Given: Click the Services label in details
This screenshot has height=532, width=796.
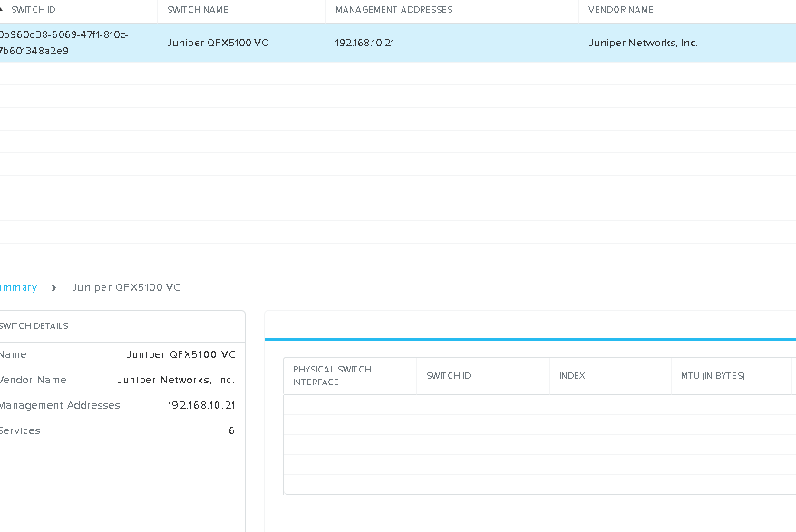Looking at the screenshot, I should pos(20,430).
